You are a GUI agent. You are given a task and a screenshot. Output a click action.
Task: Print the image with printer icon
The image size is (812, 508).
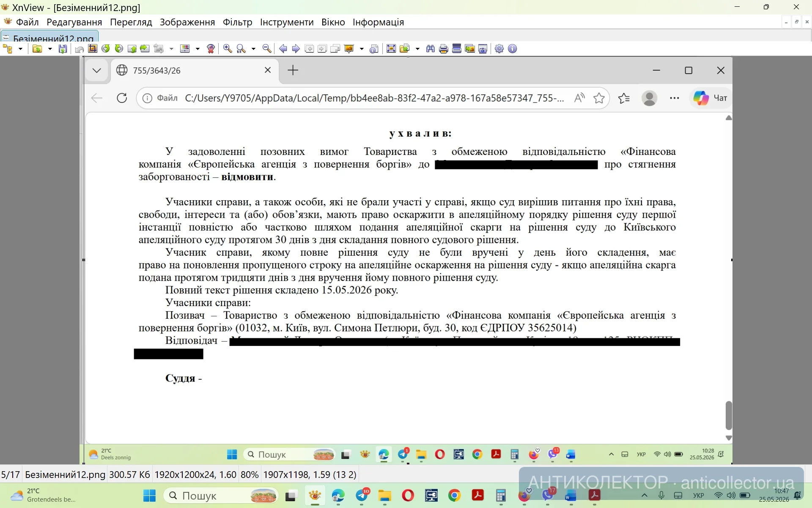click(x=444, y=49)
